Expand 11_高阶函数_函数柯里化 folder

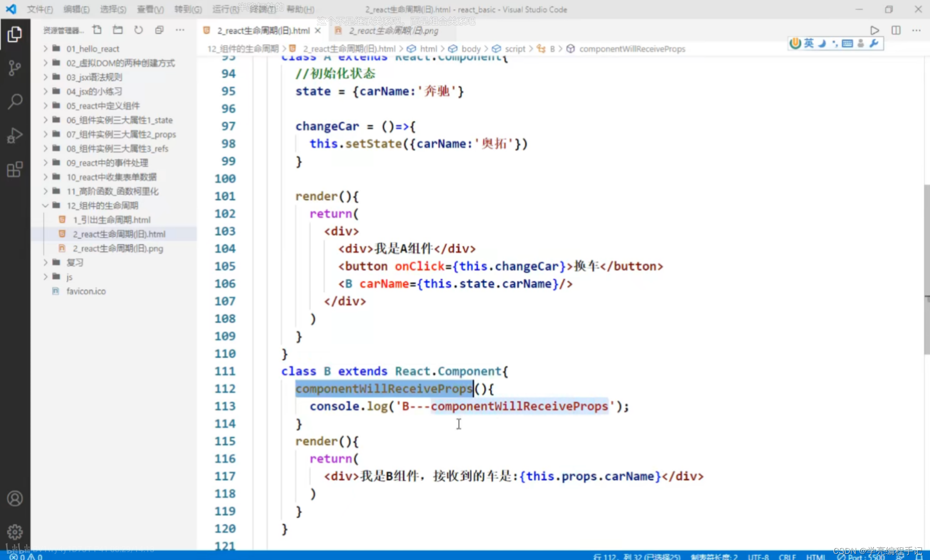[114, 191]
